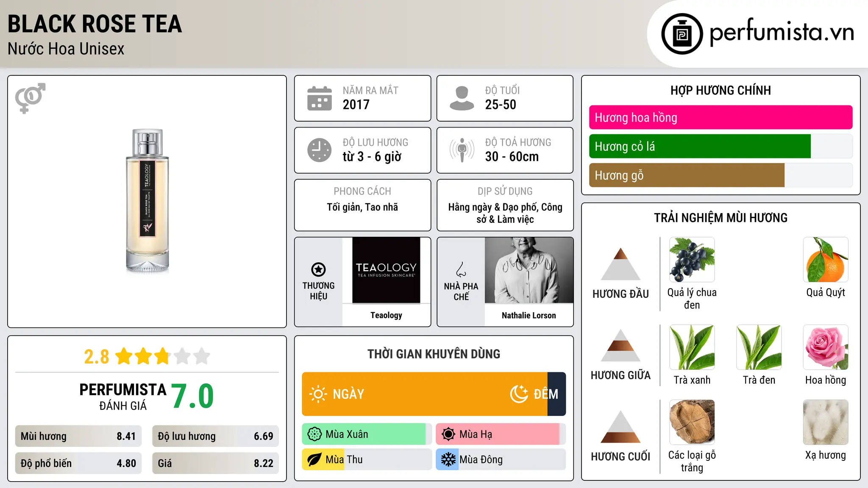
Task: Click the style text Tối giản, Tao nhã
Action: point(362,207)
